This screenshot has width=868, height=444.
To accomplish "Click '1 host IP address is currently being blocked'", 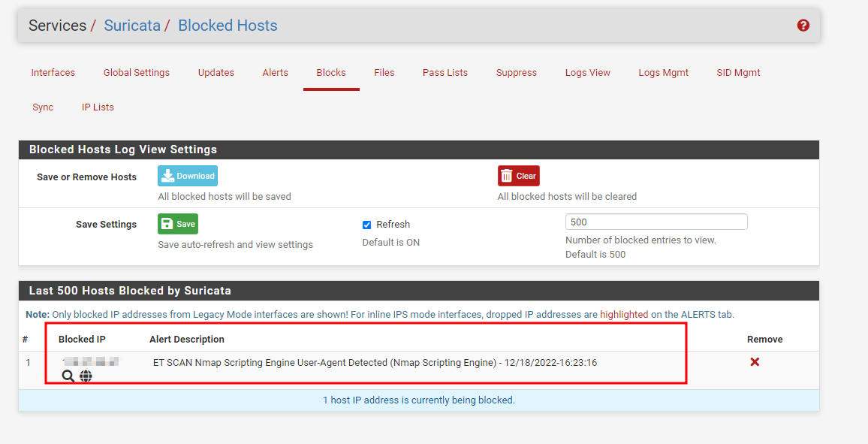I will (x=418, y=400).
